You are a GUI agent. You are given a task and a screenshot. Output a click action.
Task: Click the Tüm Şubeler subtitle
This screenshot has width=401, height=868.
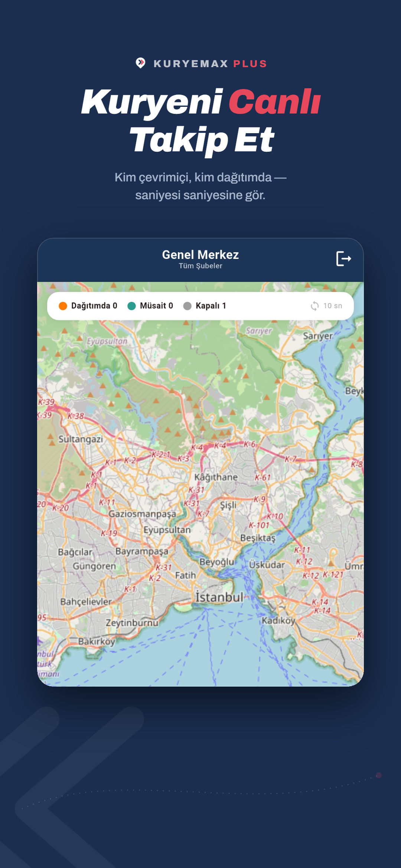click(x=200, y=266)
